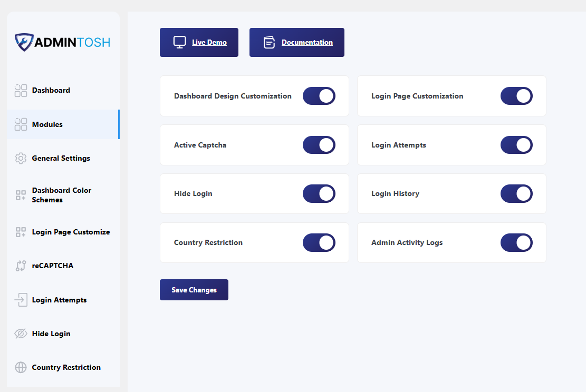Click the Dashboard Color Schemes icon
This screenshot has height=392, width=586.
click(x=21, y=195)
